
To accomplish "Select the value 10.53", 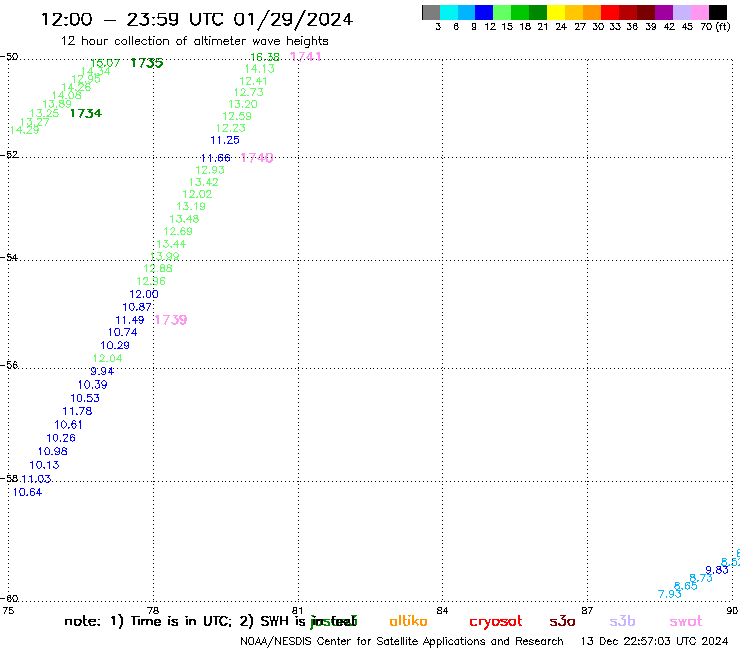I will click(x=85, y=398).
